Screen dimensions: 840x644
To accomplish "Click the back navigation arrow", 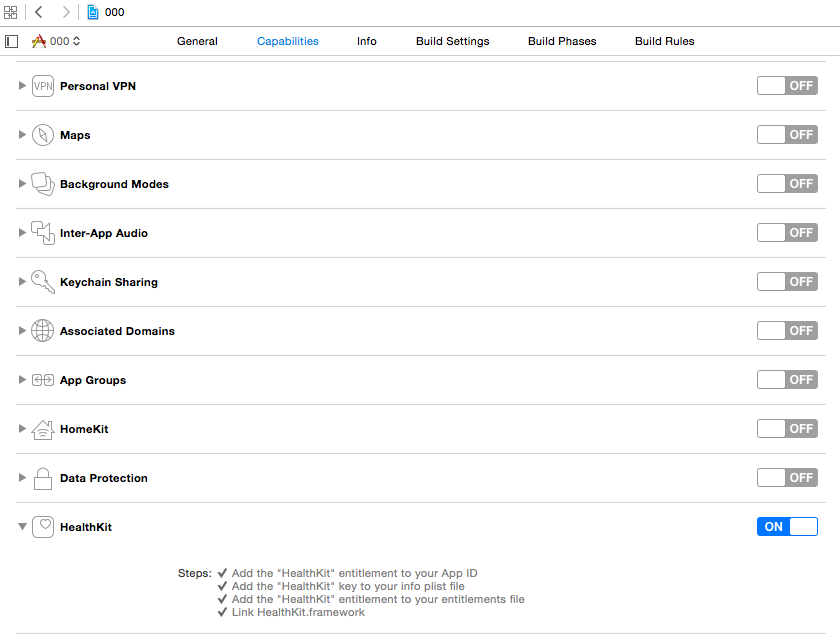I will coord(37,12).
